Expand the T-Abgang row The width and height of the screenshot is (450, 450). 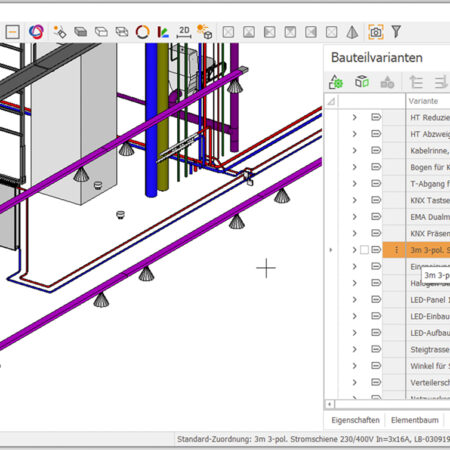355,184
